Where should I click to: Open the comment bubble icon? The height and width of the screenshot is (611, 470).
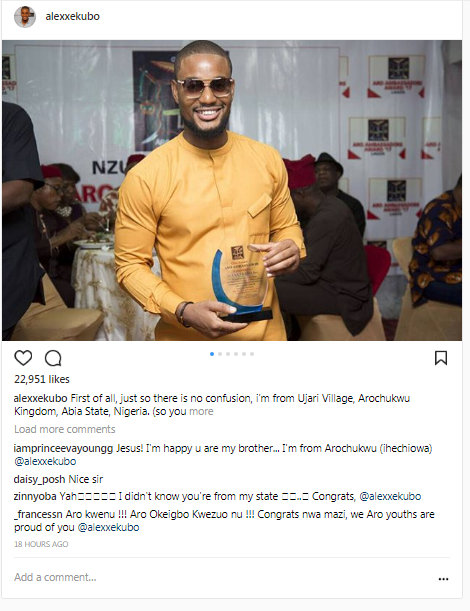[x=53, y=358]
